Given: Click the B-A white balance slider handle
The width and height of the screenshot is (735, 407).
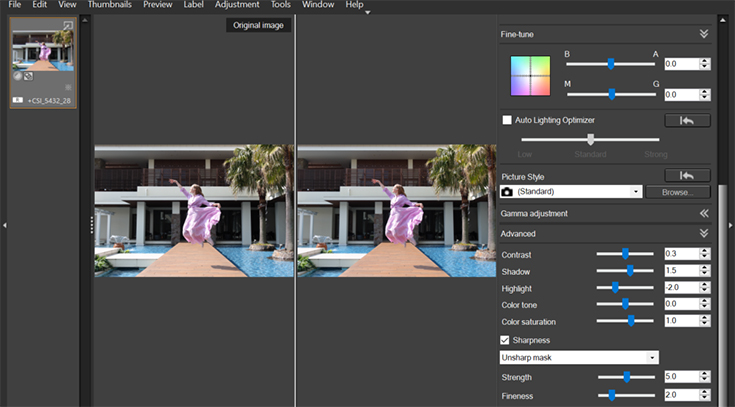Looking at the screenshot, I should [610, 64].
